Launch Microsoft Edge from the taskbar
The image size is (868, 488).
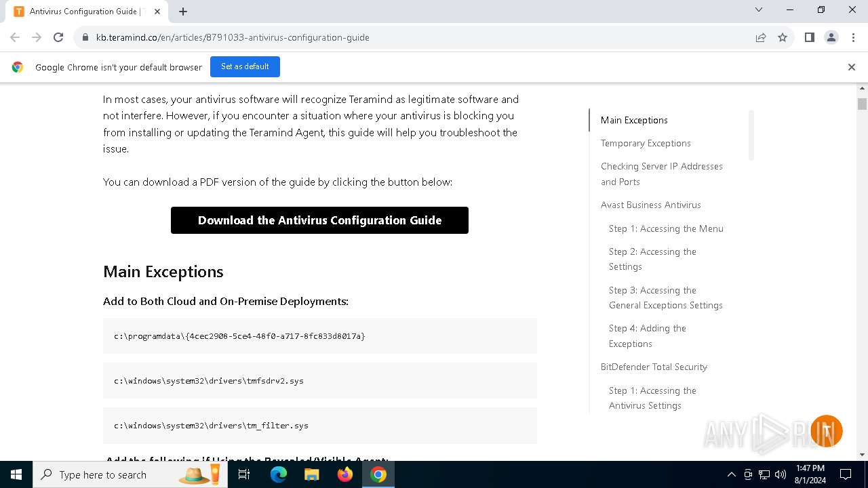[x=279, y=474]
